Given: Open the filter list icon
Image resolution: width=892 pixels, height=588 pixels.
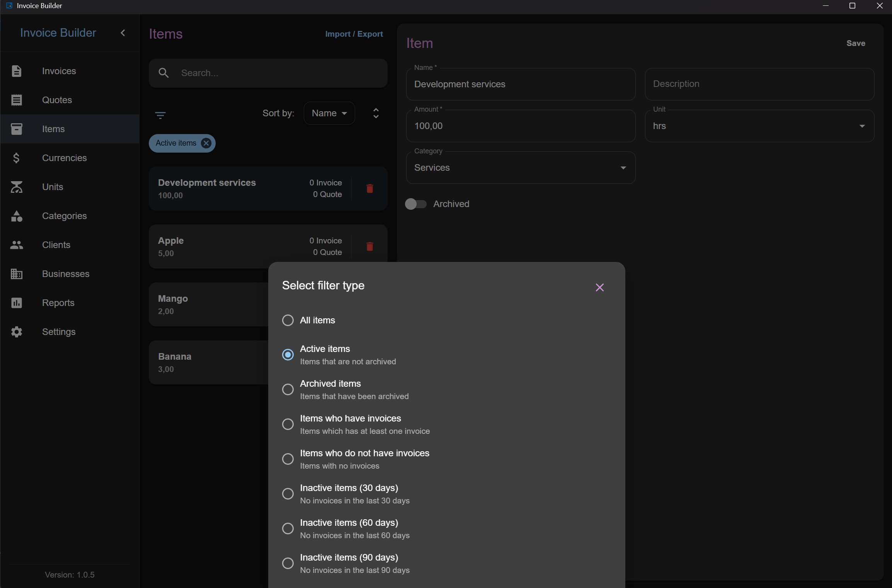Looking at the screenshot, I should click(160, 115).
